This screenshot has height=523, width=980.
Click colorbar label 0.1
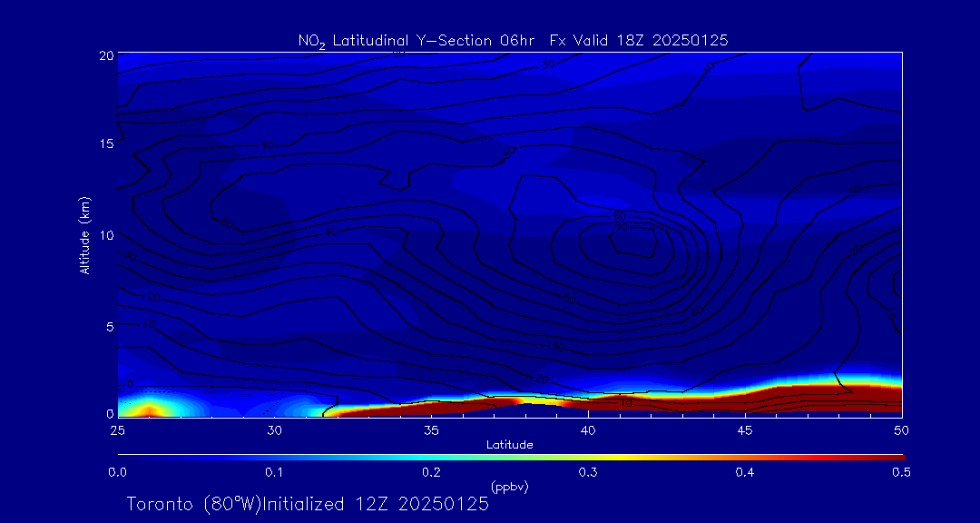(275, 473)
